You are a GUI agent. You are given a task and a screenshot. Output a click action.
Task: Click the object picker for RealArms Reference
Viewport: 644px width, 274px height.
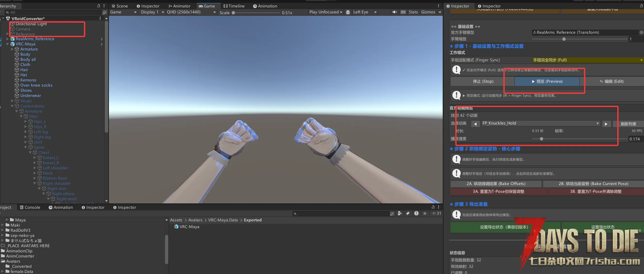[x=641, y=32]
